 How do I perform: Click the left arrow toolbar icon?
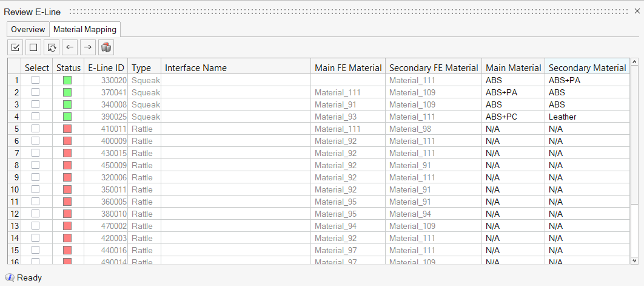coord(70,47)
